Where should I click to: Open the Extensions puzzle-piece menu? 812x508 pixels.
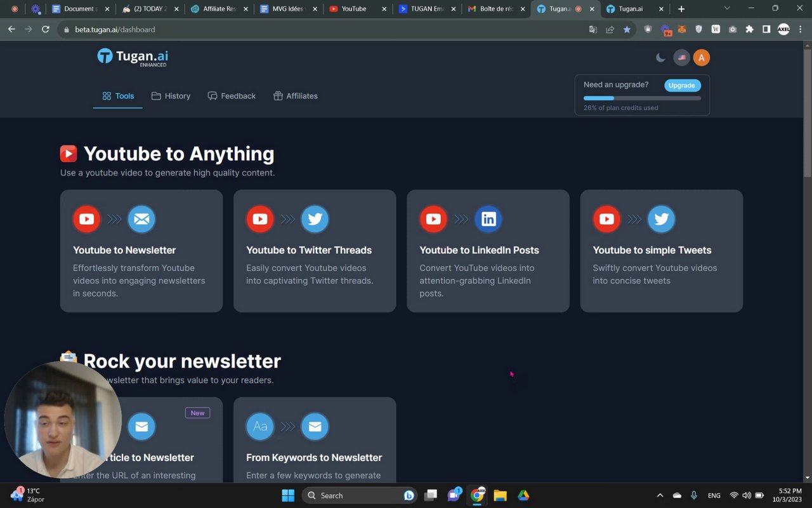click(750, 29)
